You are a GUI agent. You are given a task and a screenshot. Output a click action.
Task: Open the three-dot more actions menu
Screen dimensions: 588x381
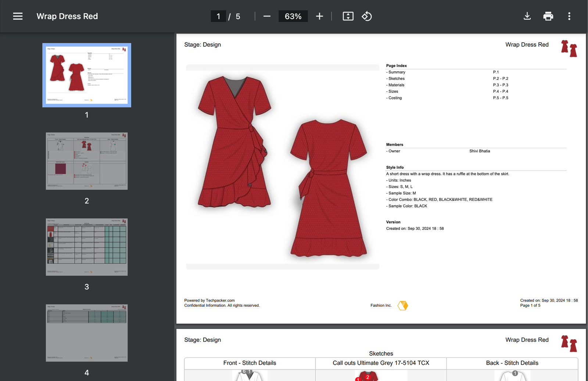point(569,16)
